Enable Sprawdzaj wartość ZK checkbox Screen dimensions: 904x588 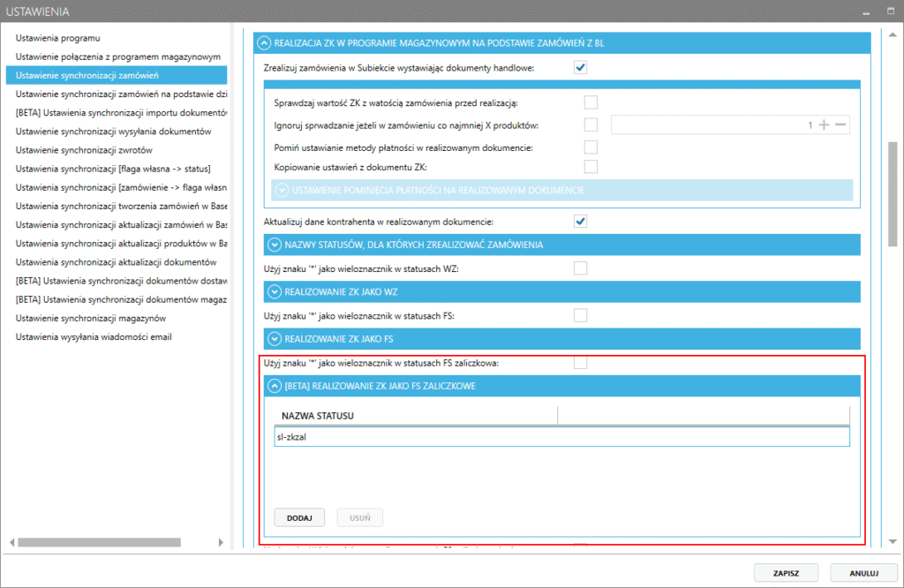(591, 103)
